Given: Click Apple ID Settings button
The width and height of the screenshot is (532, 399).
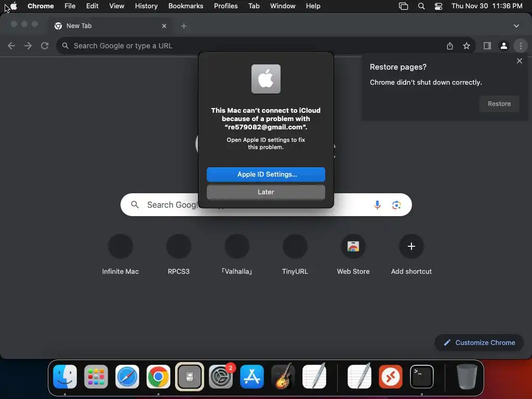Looking at the screenshot, I should click(266, 175).
